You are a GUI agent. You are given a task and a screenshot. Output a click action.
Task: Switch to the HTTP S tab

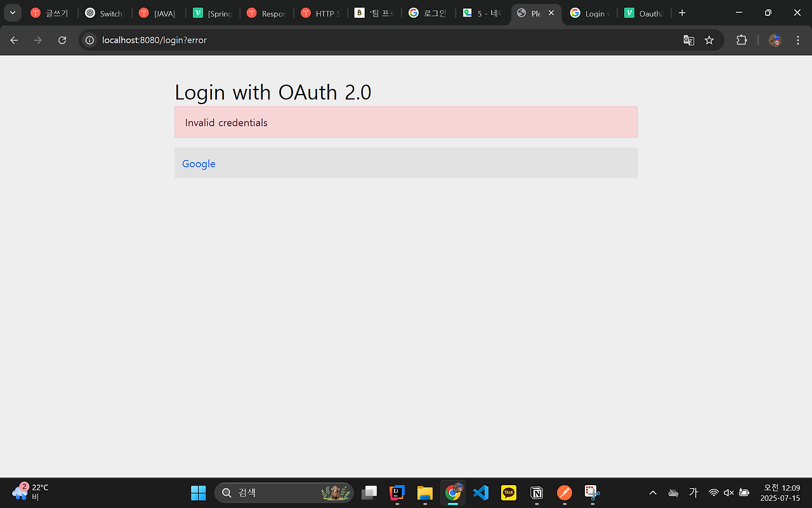tap(320, 13)
